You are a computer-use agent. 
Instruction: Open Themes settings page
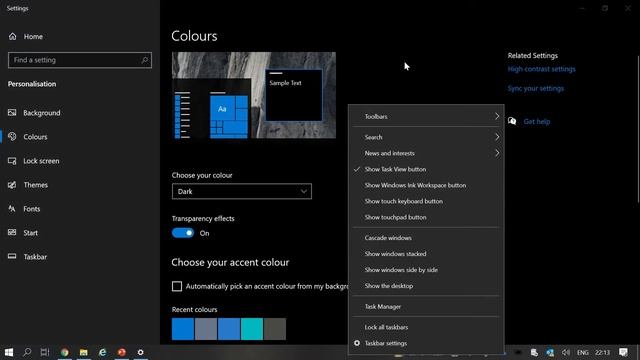click(28, 185)
